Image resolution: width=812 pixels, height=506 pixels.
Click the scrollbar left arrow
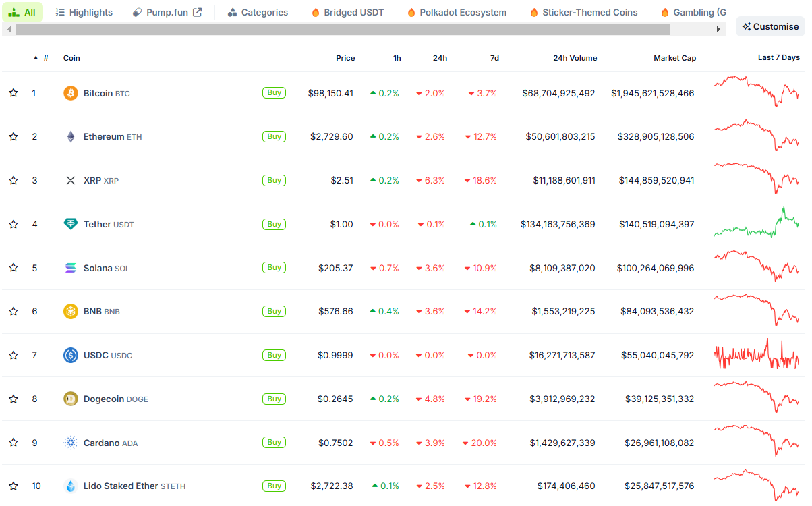(8, 30)
